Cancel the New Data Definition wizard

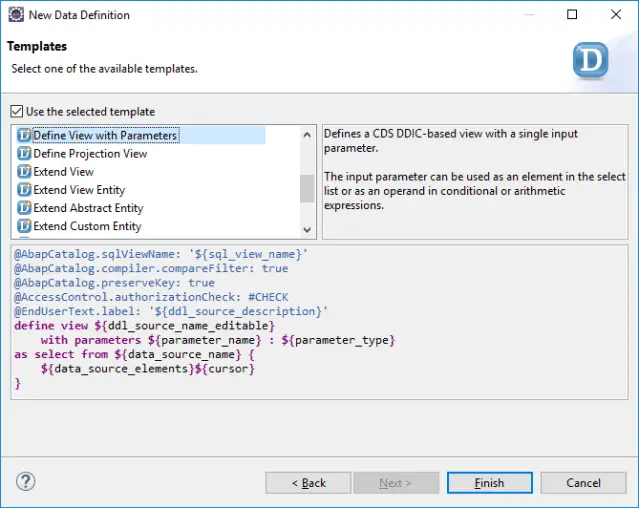(x=583, y=483)
